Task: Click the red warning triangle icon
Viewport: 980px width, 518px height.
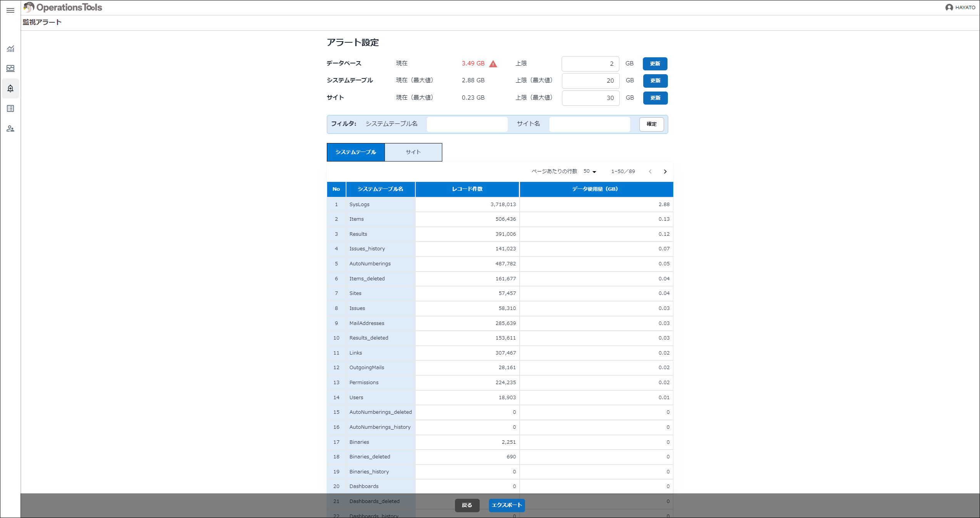Action: (x=493, y=64)
